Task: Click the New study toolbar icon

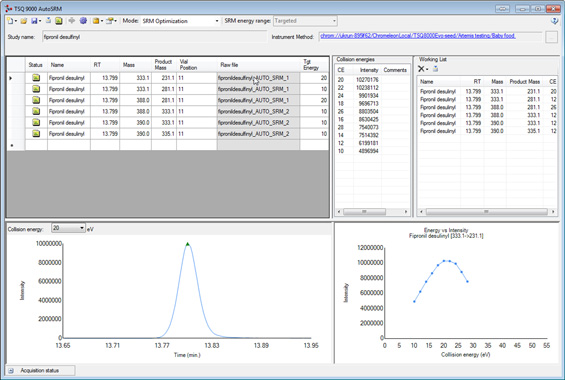Action: click(10, 21)
